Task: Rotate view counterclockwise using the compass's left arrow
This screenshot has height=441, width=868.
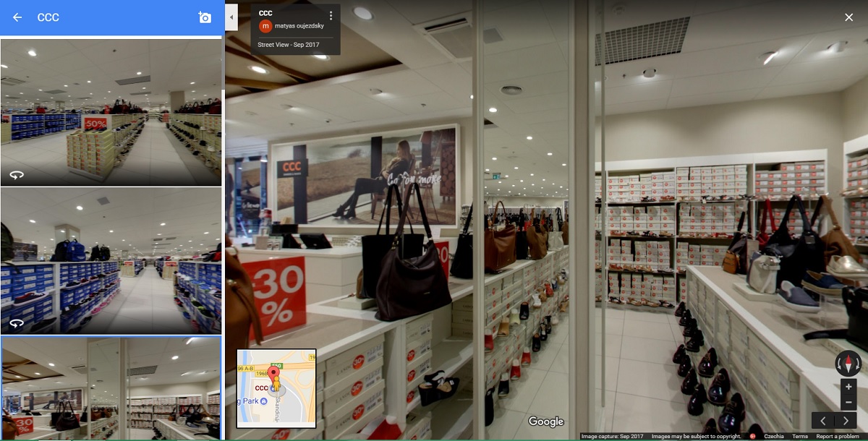Action: 839,362
